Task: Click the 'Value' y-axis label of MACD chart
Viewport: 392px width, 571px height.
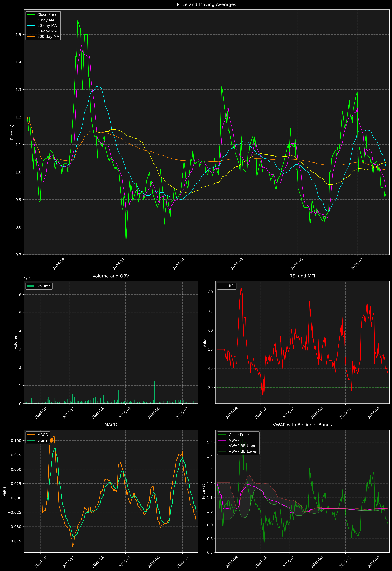Action: [x=4, y=491]
